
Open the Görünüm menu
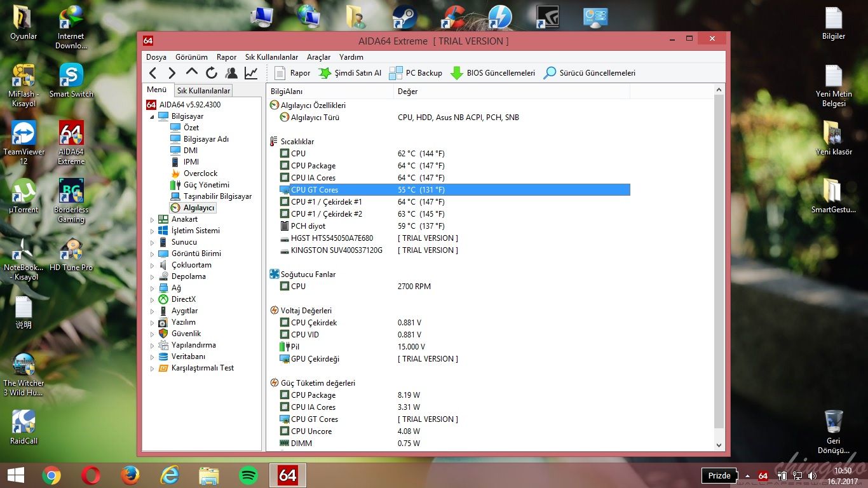[x=191, y=57]
